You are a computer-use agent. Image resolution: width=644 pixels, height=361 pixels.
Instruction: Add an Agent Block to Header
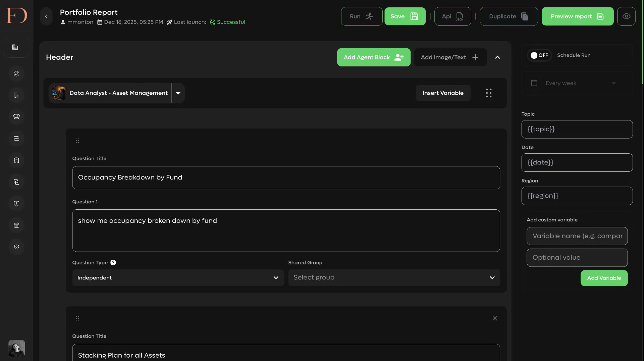point(374,57)
